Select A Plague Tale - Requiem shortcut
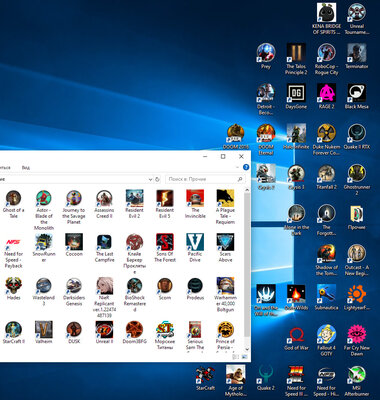Image resolution: width=380 pixels, height=400 pixels. [x=225, y=207]
